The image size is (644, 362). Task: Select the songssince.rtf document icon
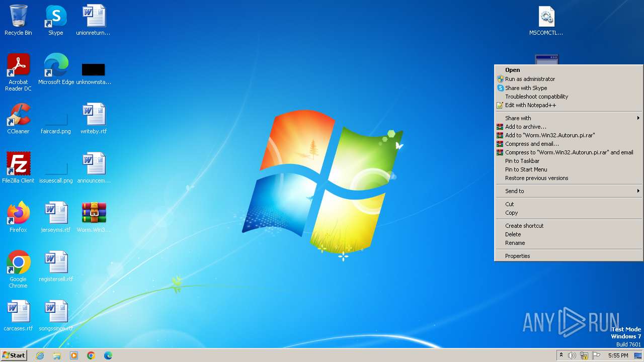[x=56, y=316]
